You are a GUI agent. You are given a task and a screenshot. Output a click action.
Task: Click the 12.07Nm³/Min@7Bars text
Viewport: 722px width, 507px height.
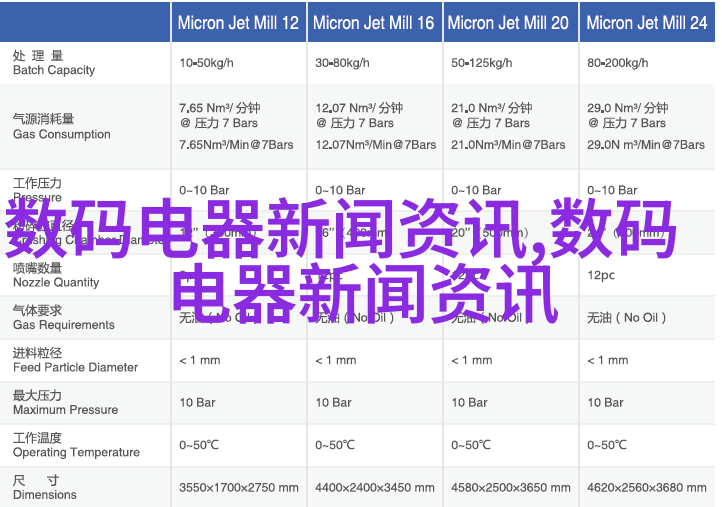click(375, 145)
